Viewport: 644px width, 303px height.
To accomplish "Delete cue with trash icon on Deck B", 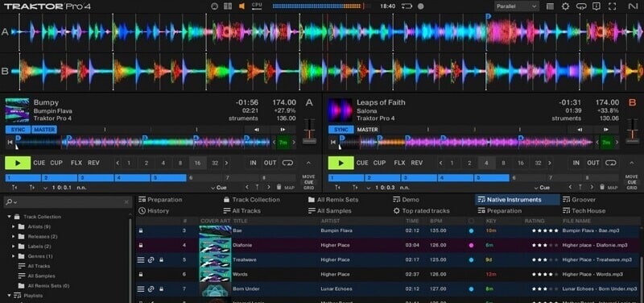I will tap(602, 187).
